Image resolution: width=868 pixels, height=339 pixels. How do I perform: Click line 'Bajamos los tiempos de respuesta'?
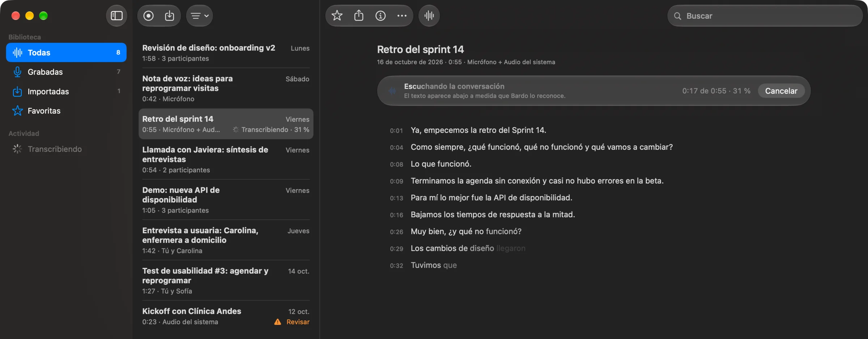[493, 215]
